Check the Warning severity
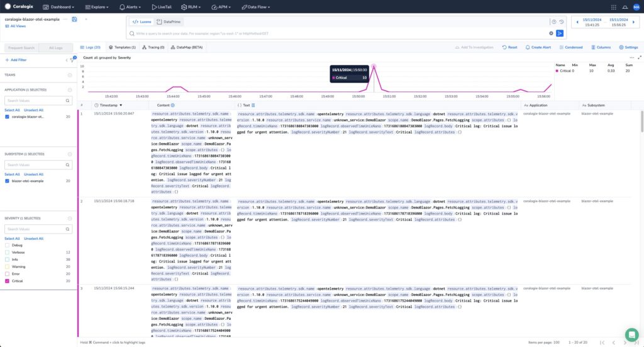The width and height of the screenshot is (644, 347). (x=7, y=267)
